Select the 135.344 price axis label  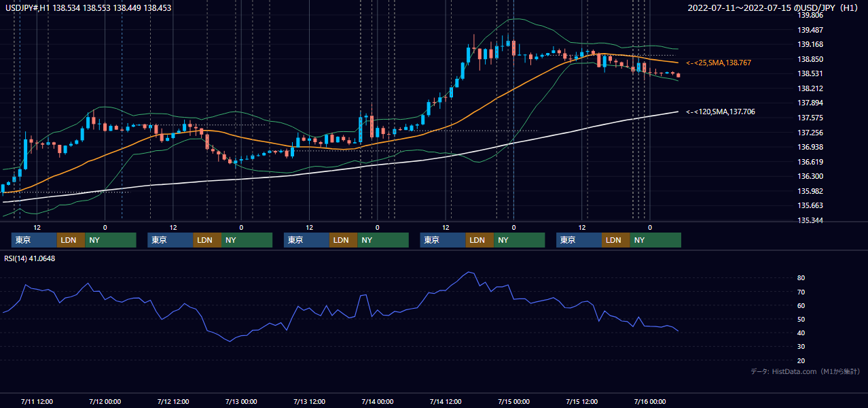pos(809,220)
